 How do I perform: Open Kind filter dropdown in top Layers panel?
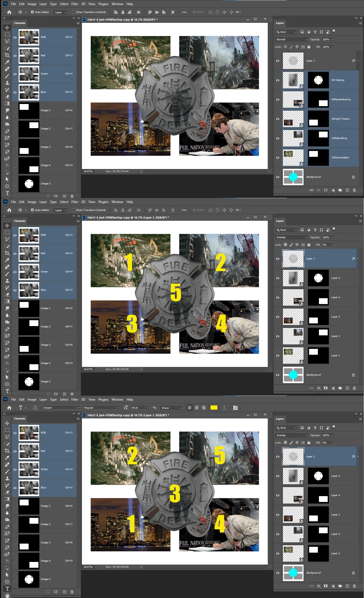[286, 32]
